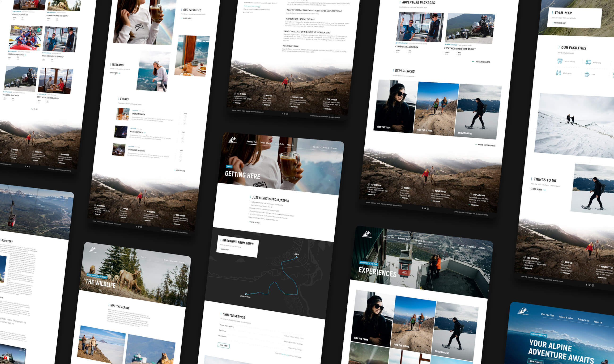Screen dimensions: 614x364
Task: Select the Shuttle Service facility icon
Action: click(x=560, y=61)
